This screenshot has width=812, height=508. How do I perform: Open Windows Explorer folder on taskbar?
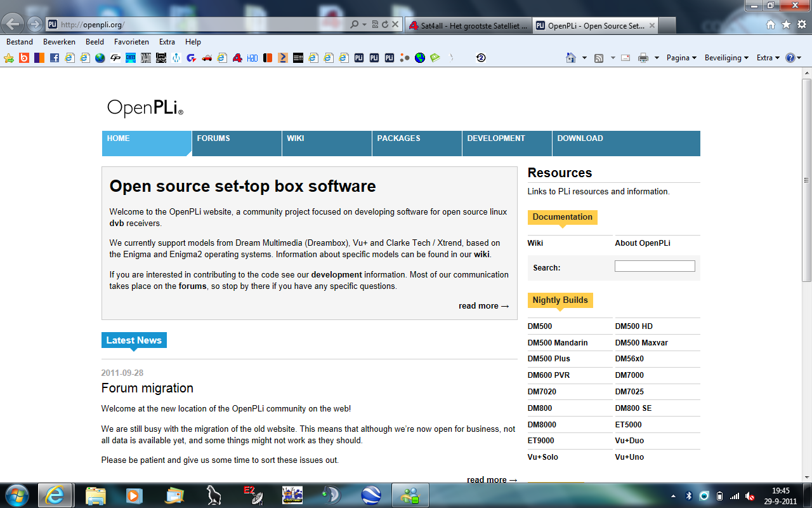[96, 495]
